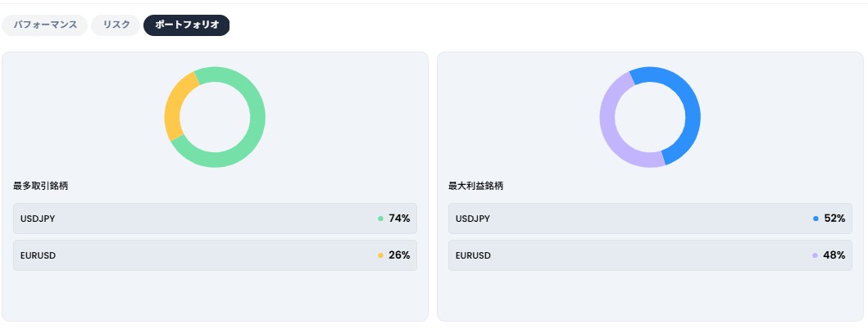Click the green legend dot beside 74%
This screenshot has width=868, height=329.
[x=380, y=219]
